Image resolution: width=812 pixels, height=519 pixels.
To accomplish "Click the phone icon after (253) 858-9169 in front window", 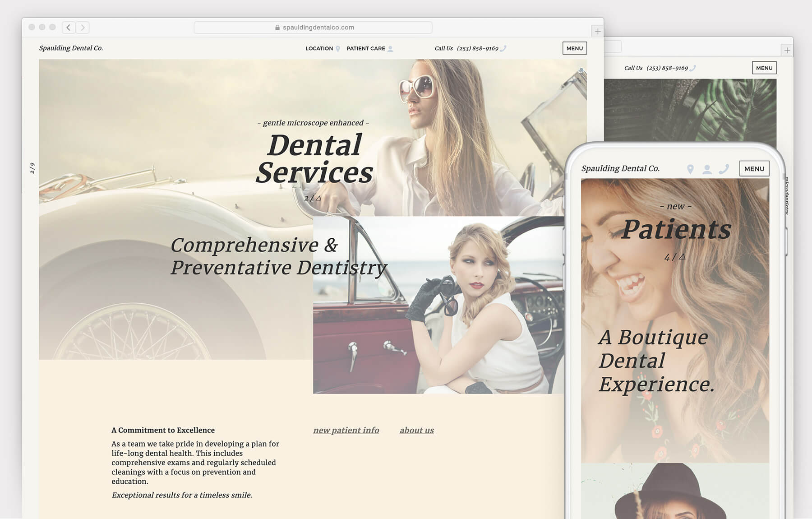I will 503,48.
